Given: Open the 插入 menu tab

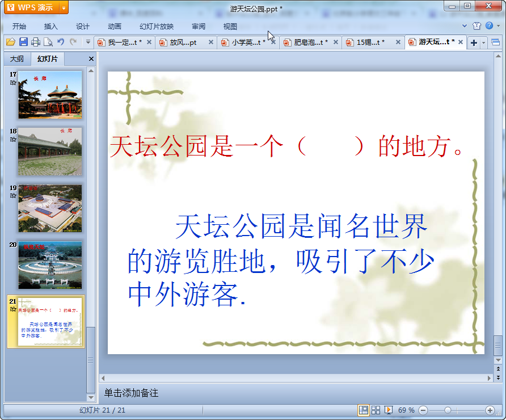Looking at the screenshot, I should pos(50,27).
